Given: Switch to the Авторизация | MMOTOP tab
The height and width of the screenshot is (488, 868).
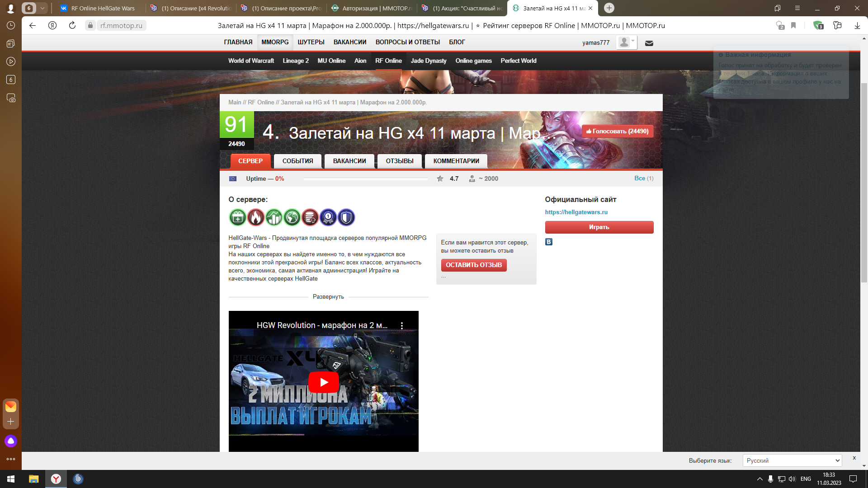Looking at the screenshot, I should tap(372, 8).
